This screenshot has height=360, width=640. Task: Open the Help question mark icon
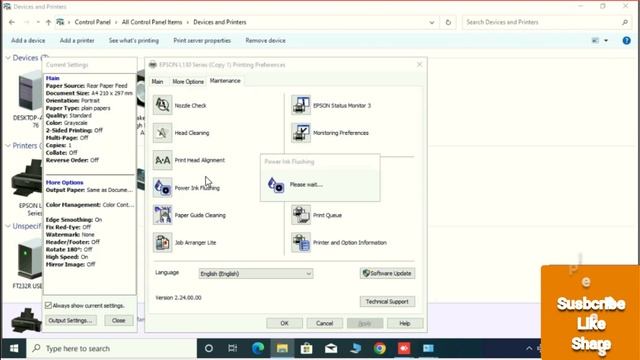pyautogui.click(x=627, y=40)
